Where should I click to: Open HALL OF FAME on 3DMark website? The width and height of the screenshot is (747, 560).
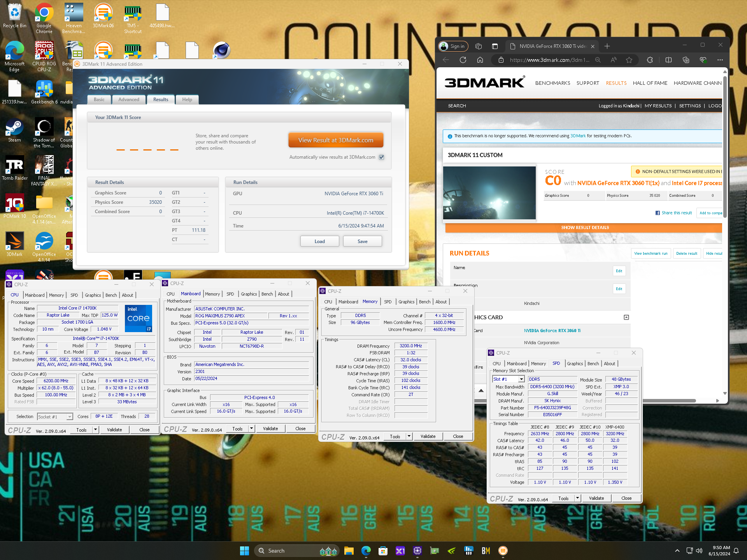650,83
